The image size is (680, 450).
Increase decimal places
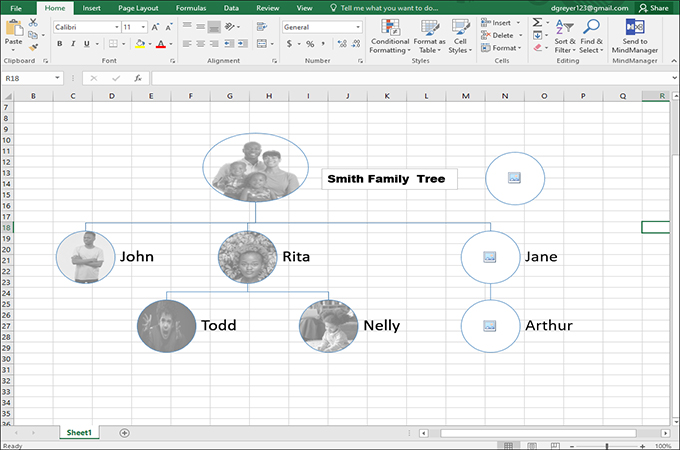[342, 44]
